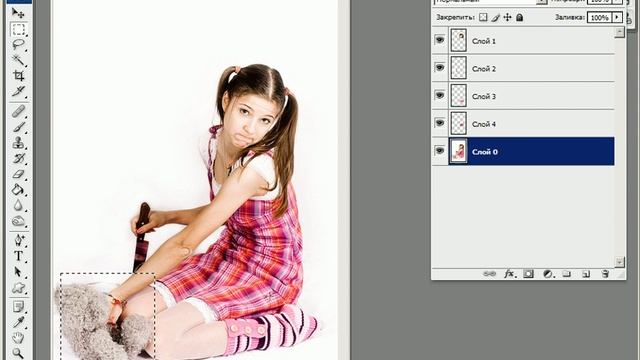This screenshot has width=640, height=360.
Task: Select the Lasso tool
Action: 18,44
